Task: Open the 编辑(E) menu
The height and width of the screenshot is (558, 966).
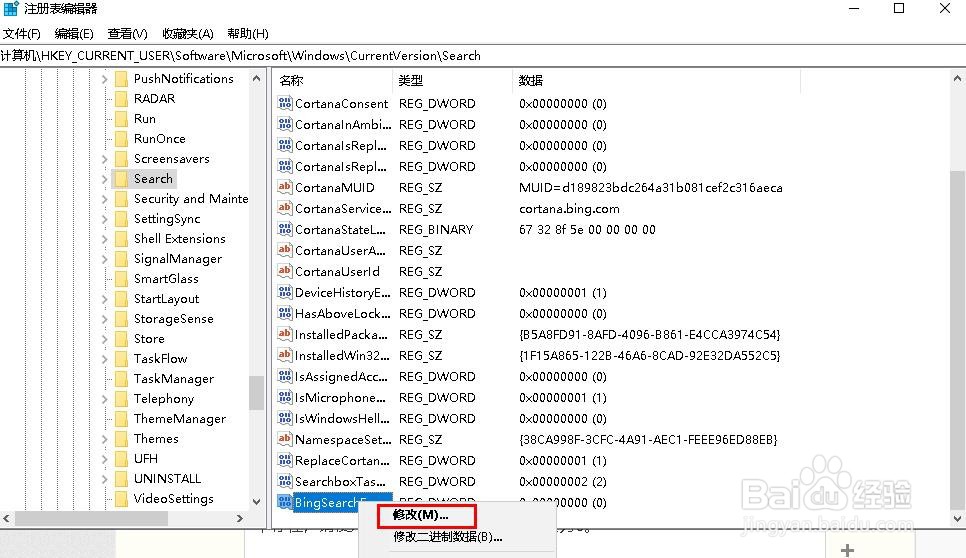Action: point(74,34)
